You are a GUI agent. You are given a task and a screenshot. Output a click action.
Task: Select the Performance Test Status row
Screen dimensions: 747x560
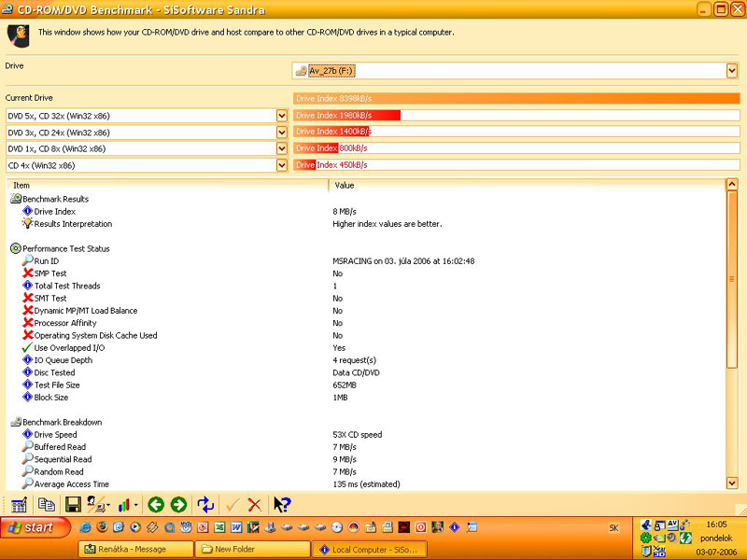60,248
